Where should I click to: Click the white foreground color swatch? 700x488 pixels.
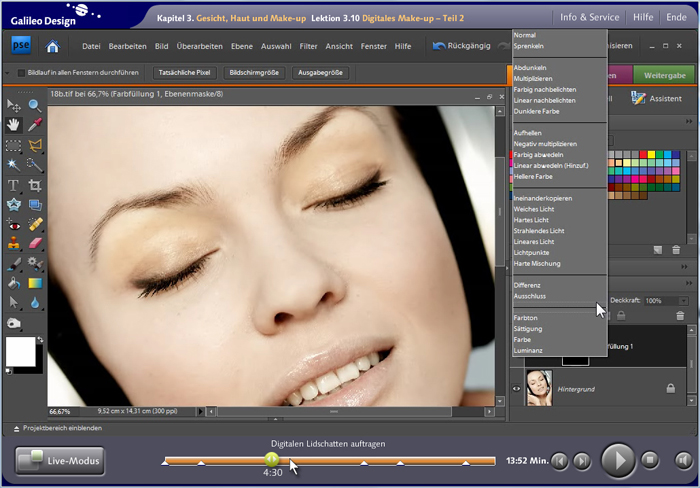click(19, 351)
